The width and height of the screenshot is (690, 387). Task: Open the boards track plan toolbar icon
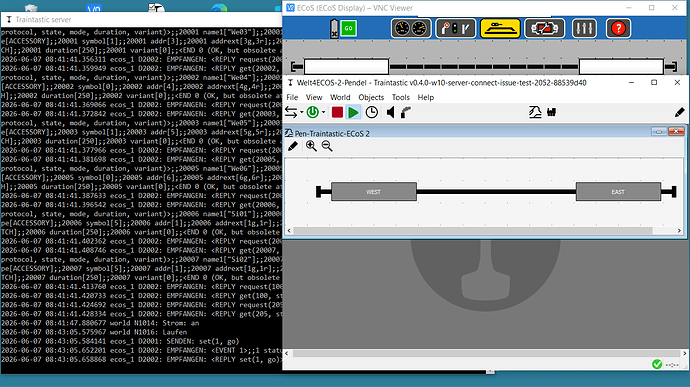(535, 112)
